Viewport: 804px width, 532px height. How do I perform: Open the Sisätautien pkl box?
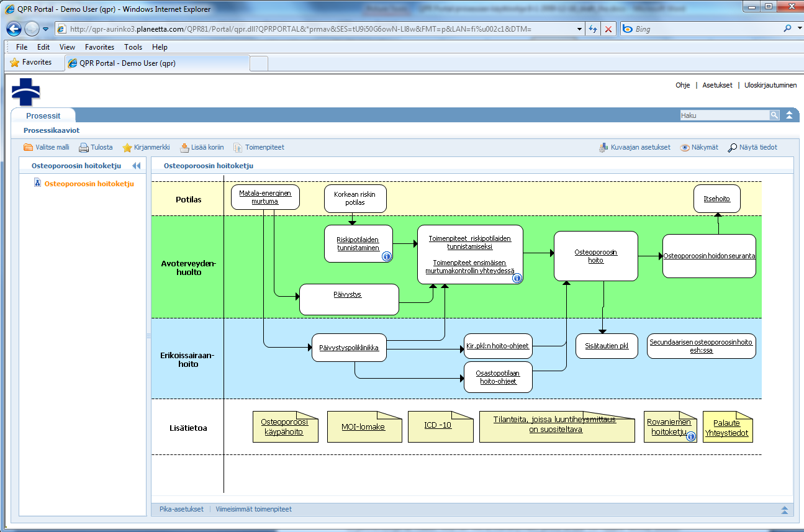point(607,346)
